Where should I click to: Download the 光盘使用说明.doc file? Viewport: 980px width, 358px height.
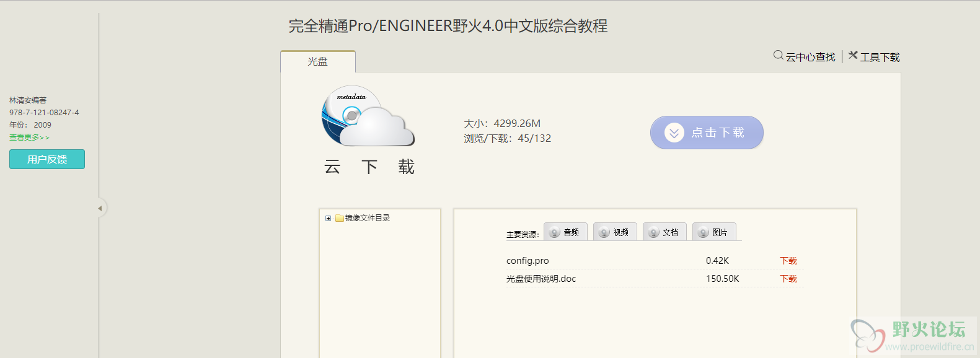coord(788,279)
